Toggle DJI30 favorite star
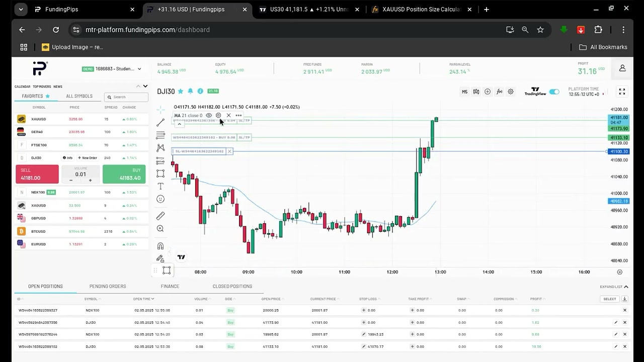 pyautogui.click(x=180, y=91)
